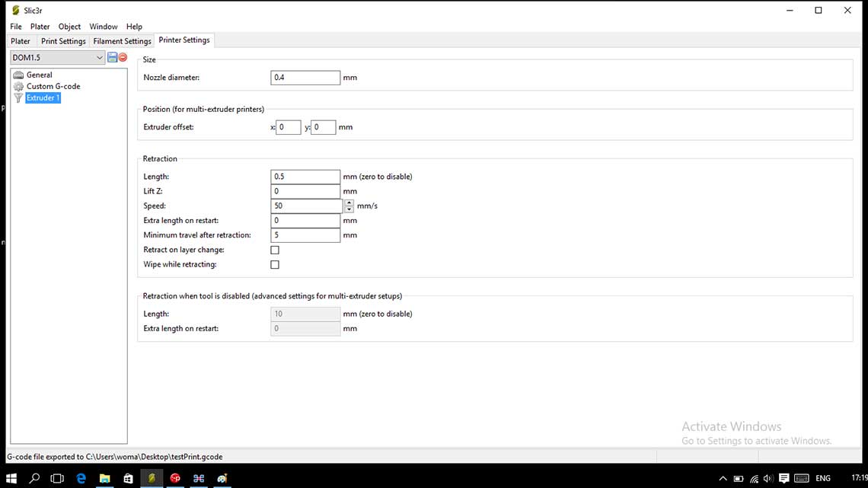Open the Windows Start menu
Screen dimensions: 868x488
pos(11,479)
